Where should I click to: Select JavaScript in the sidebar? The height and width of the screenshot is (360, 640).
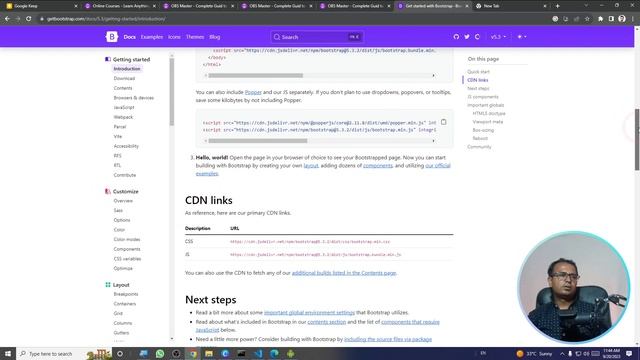coord(124,107)
